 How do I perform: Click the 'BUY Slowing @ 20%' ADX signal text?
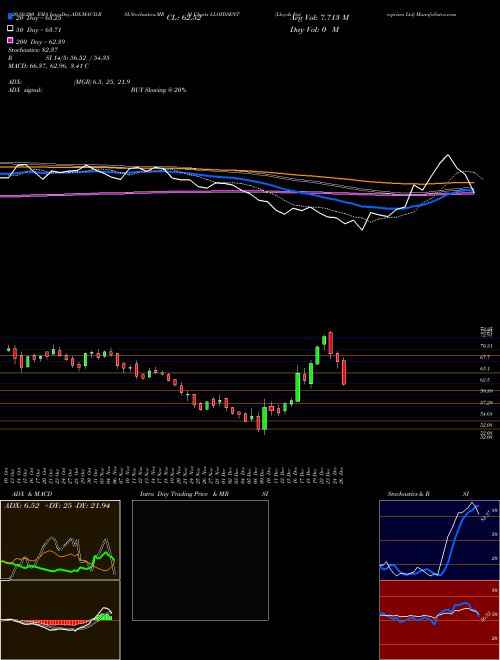pos(158,90)
